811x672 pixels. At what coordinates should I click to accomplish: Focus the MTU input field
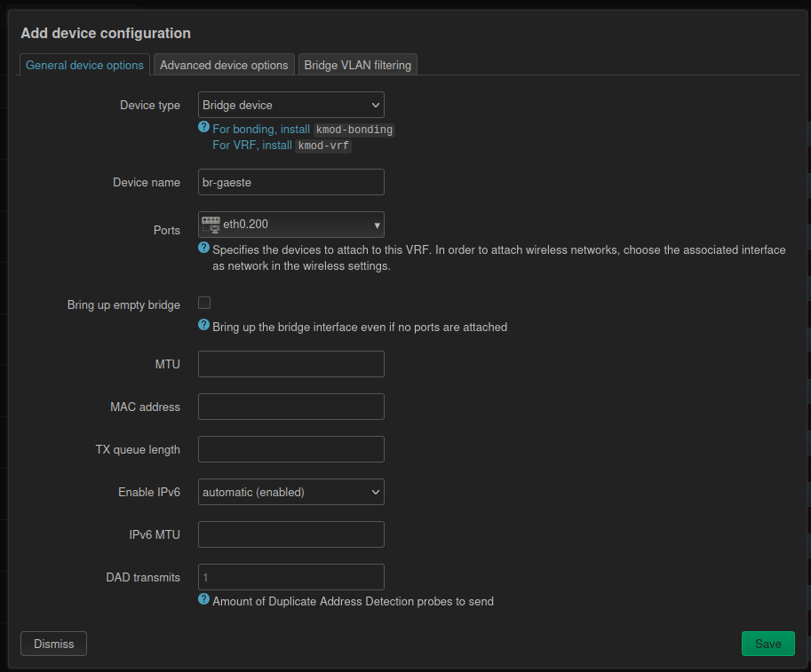[291, 364]
